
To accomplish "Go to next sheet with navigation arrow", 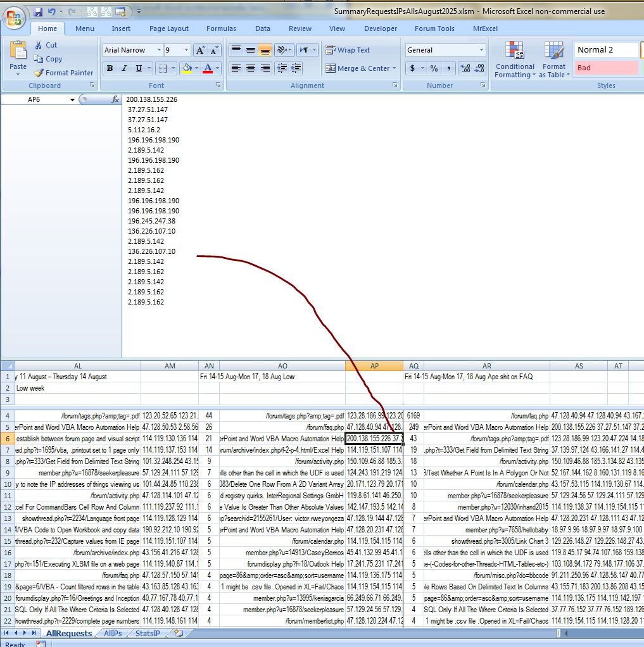I will coord(25,633).
